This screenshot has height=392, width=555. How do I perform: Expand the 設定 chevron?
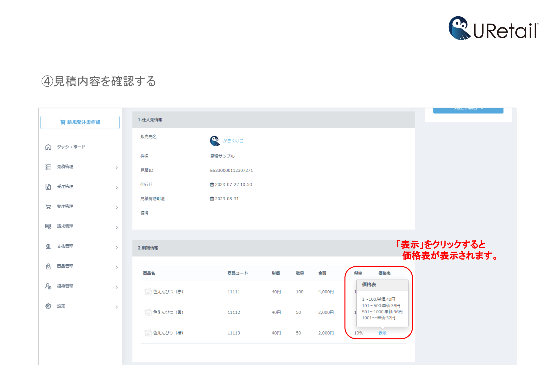click(x=117, y=307)
